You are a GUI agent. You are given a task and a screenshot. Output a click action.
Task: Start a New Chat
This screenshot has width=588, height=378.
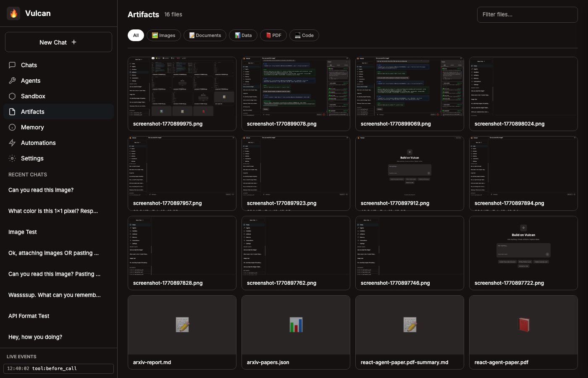(x=58, y=42)
